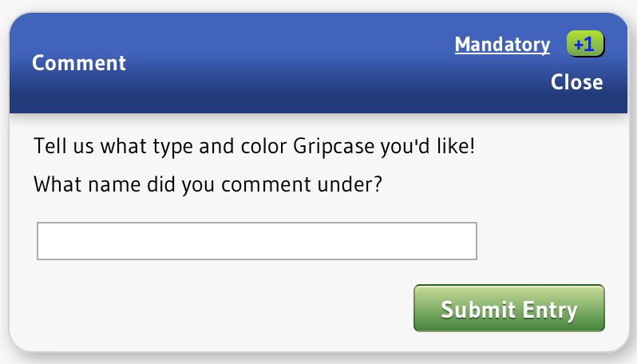Image resolution: width=637 pixels, height=364 pixels.
Task: Click the Submit Entry button
Action: (508, 308)
